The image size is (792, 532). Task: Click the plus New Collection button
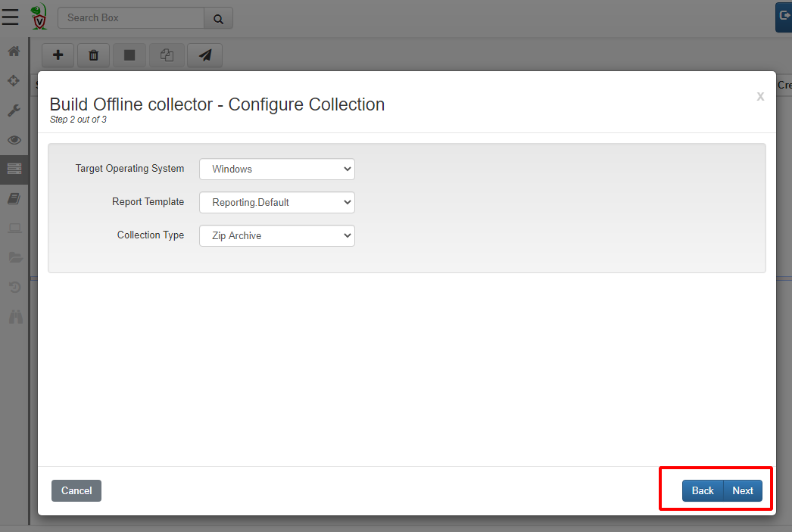(x=58, y=55)
